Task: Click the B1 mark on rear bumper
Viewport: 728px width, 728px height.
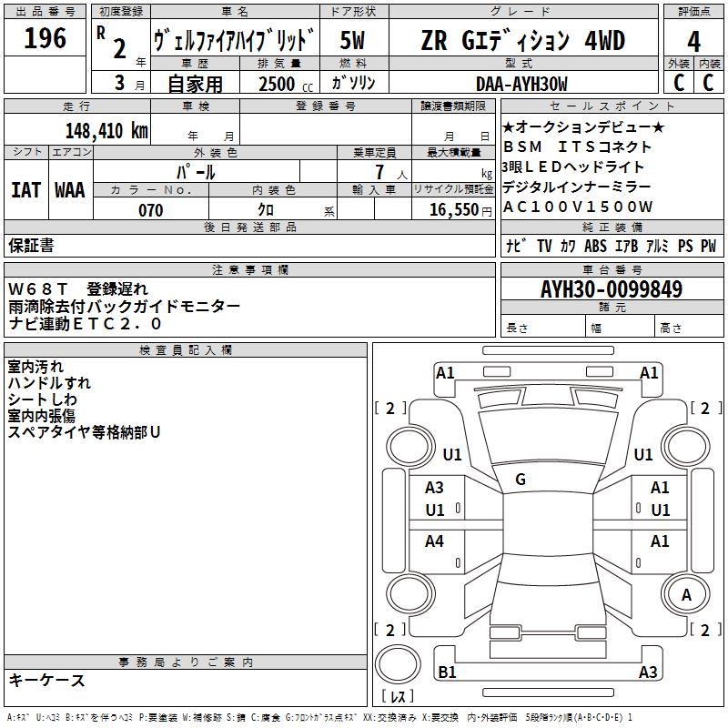Action: pyautogui.click(x=446, y=672)
